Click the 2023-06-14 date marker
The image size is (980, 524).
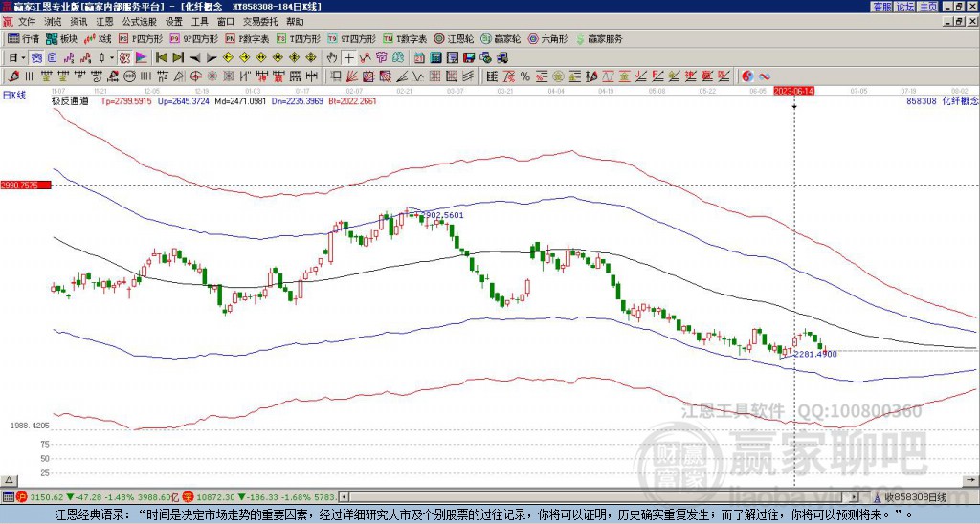click(x=793, y=91)
